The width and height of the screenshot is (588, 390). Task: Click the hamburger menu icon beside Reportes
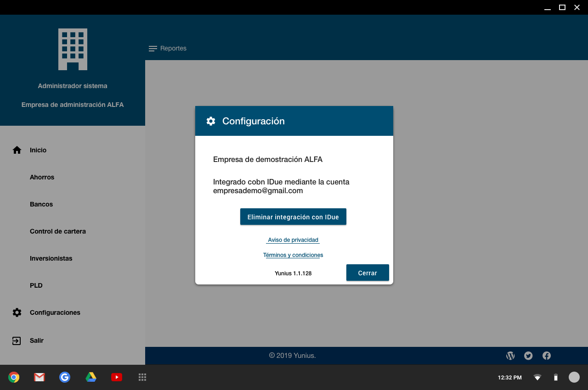pos(153,49)
